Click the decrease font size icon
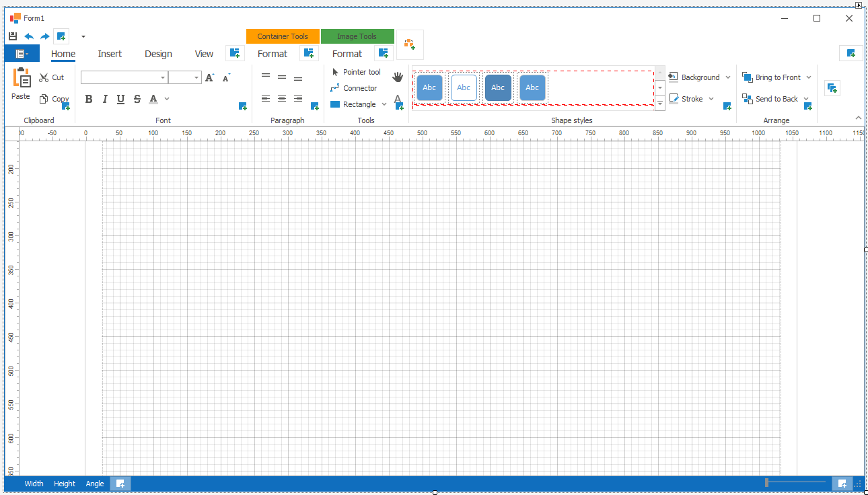The image size is (868, 495). [226, 77]
